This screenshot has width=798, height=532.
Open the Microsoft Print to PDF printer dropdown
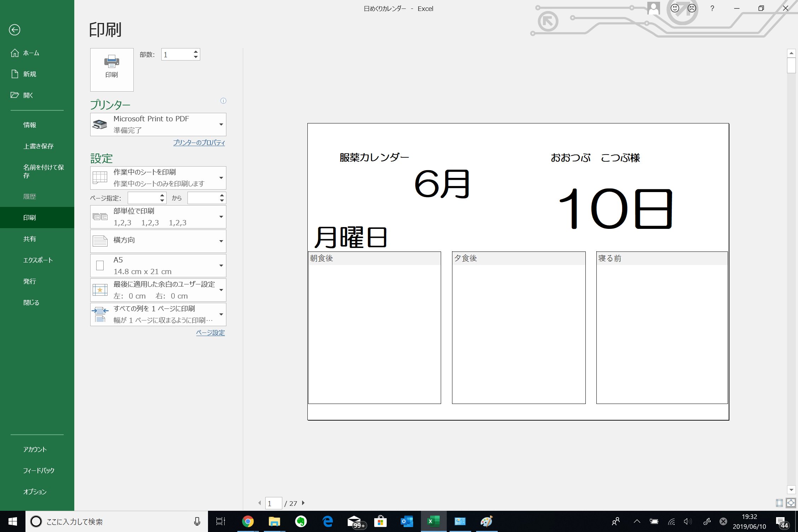click(158, 125)
